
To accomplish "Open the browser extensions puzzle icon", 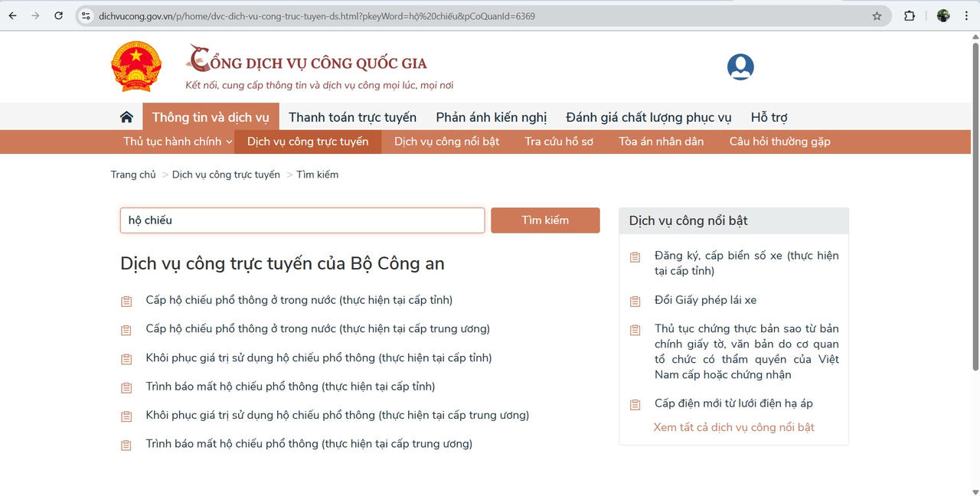I will pyautogui.click(x=910, y=15).
